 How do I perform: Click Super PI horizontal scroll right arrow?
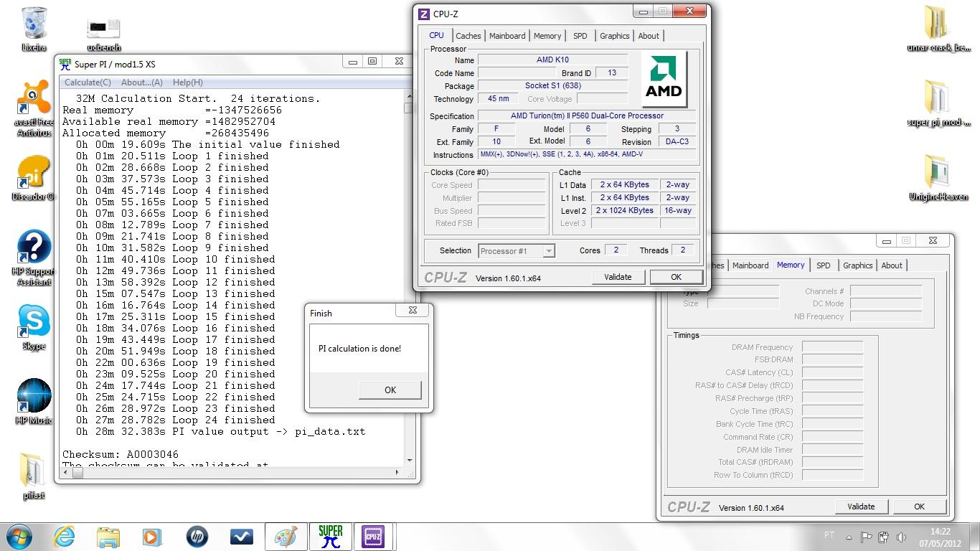[398, 473]
